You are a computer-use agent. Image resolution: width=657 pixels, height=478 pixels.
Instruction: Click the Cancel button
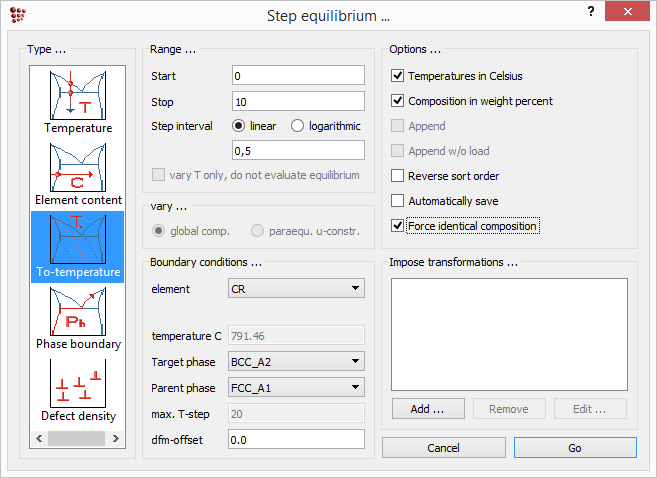[443, 448]
